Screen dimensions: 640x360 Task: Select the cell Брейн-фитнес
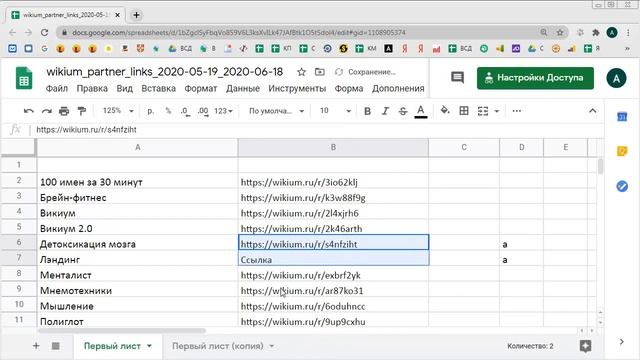coord(138,196)
